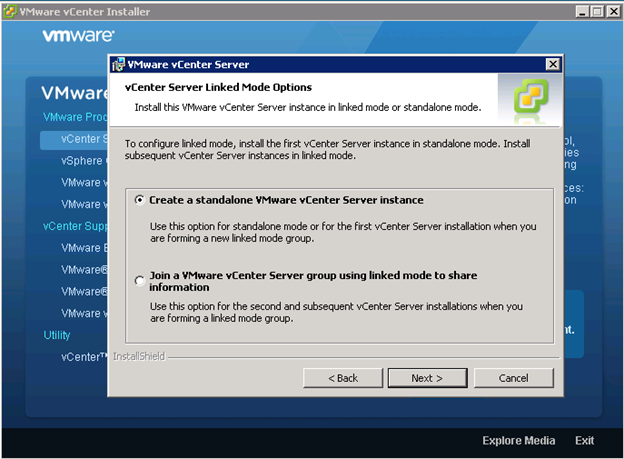Click the vCenter Installer window title icon

[10, 12]
